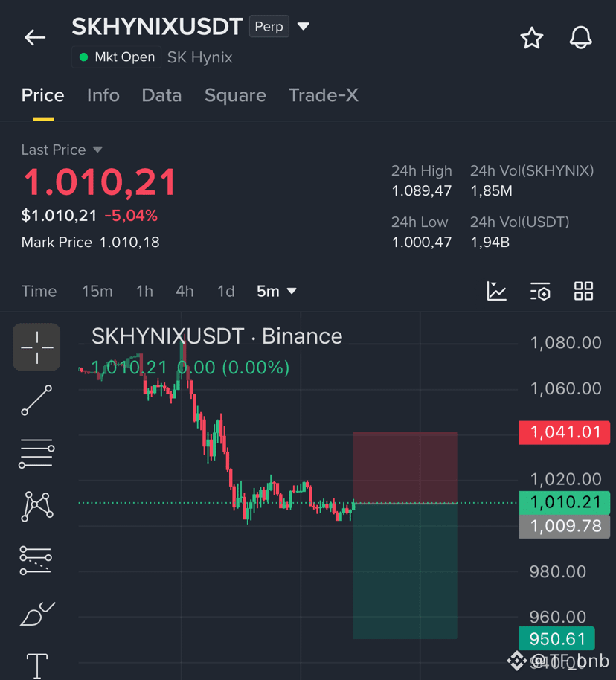Open the grid layout icon
This screenshot has width=616, height=680.
[x=583, y=291]
